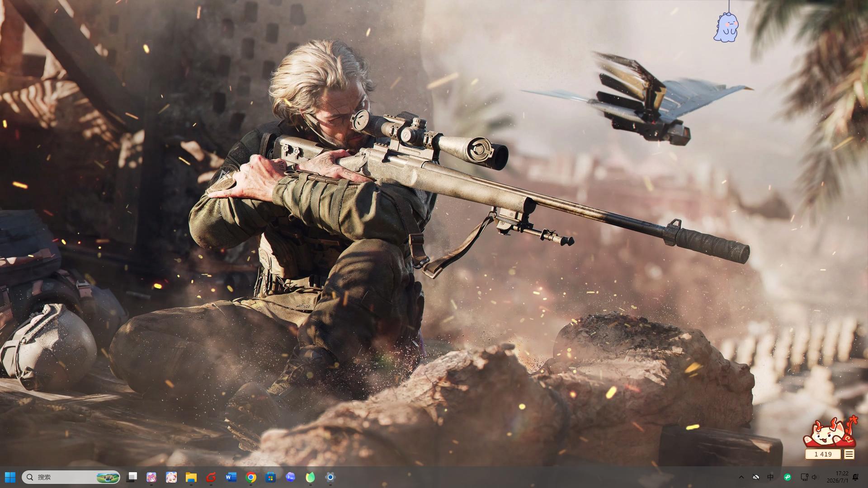868x488 pixels.
Task: Open the Settings gear app on taskbar
Action: click(x=330, y=477)
